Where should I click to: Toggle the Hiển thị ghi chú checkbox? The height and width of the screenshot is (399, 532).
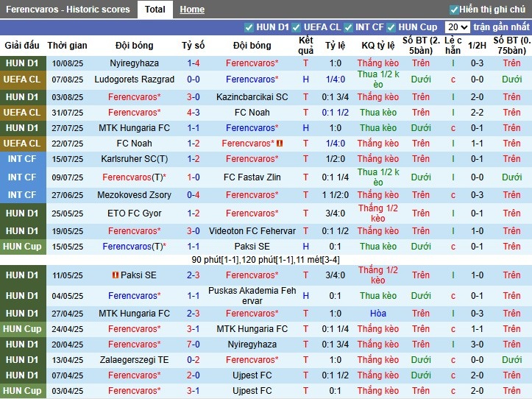point(454,10)
